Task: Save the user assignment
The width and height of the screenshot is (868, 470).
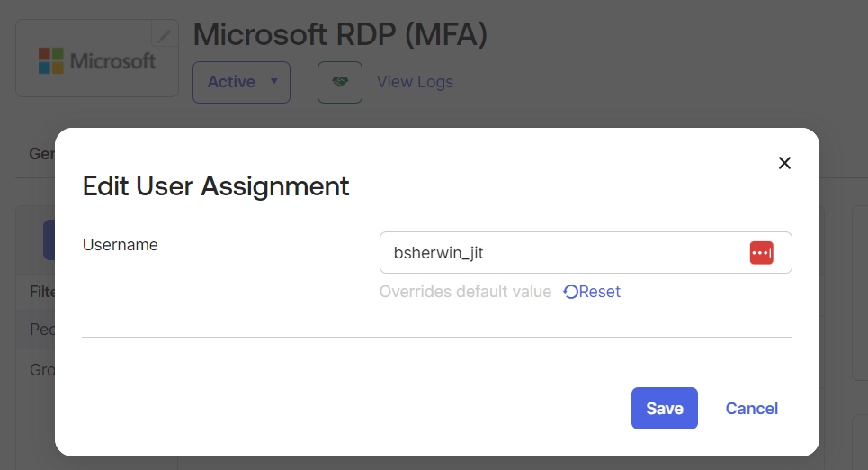Action: tap(665, 408)
